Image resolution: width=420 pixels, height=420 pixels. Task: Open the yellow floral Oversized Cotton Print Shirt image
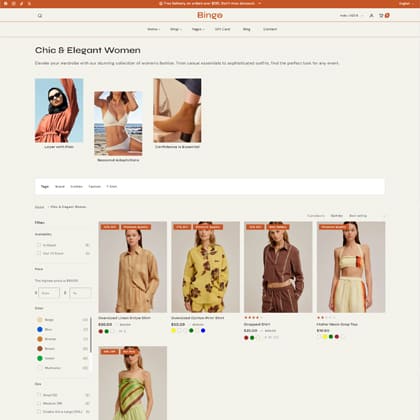tap(205, 267)
